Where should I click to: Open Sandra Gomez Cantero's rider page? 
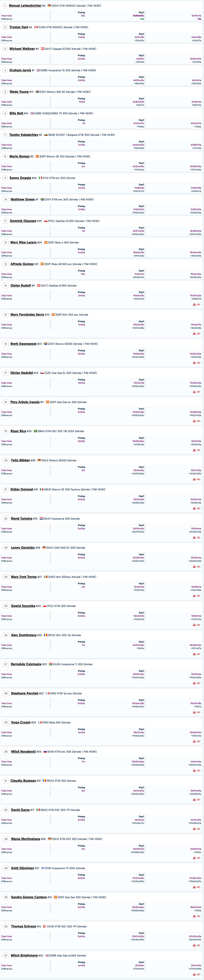pyautogui.click(x=29, y=897)
